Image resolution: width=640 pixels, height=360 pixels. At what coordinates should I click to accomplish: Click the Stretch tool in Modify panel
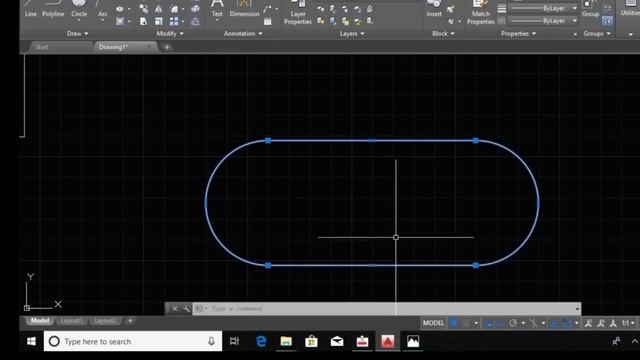point(143,21)
